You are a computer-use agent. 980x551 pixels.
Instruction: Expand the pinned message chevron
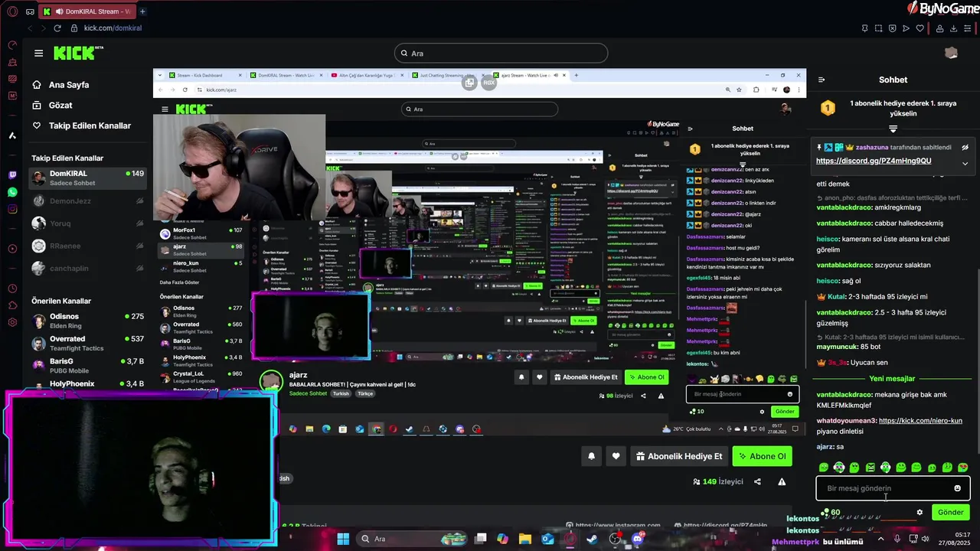click(x=965, y=163)
